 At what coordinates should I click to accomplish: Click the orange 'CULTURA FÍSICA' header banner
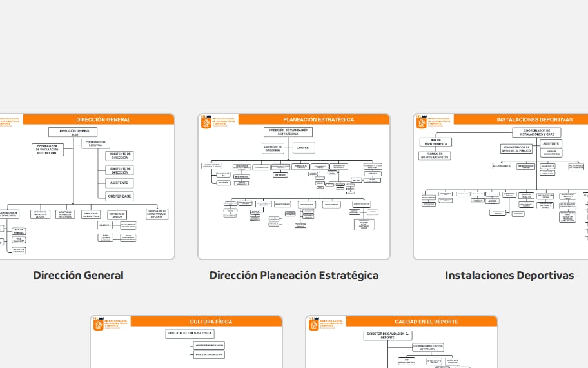[206, 322]
